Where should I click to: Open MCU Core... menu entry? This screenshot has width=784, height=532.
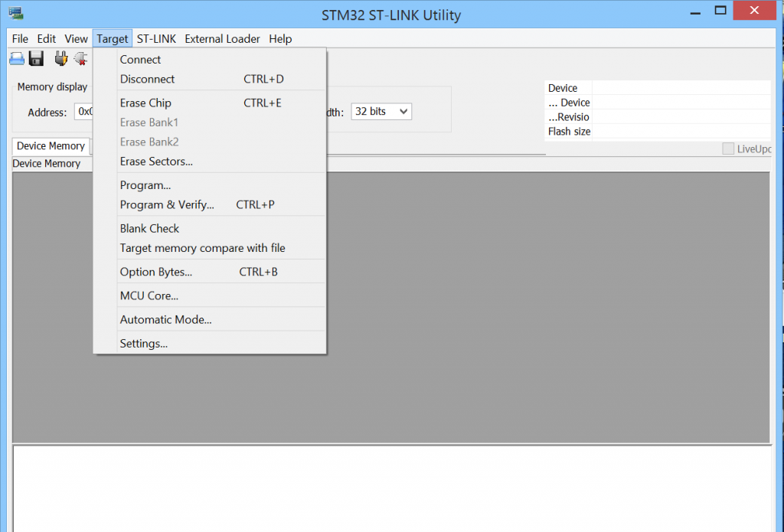coord(210,296)
